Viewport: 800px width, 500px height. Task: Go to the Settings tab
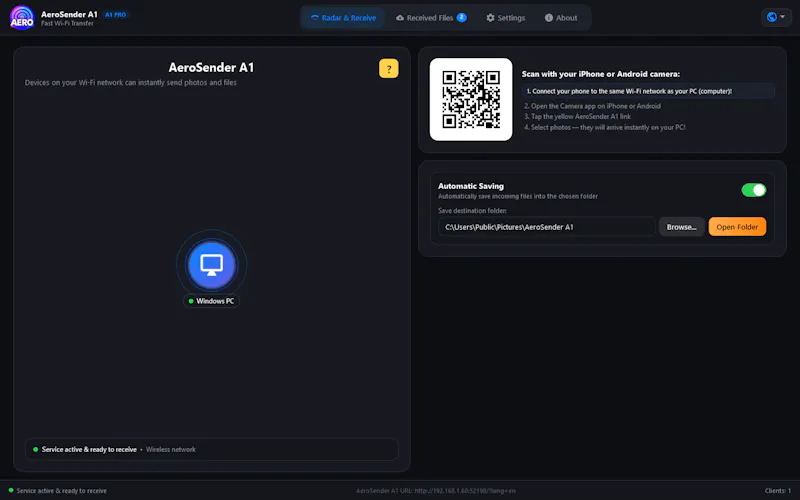[x=505, y=18]
